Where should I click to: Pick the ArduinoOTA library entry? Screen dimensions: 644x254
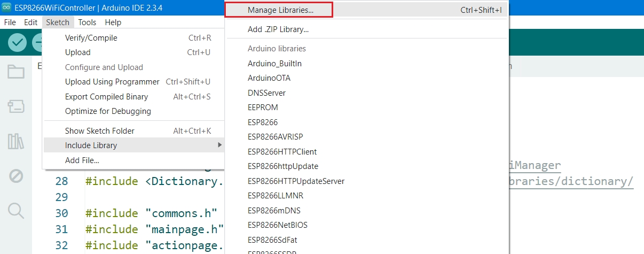click(x=269, y=78)
